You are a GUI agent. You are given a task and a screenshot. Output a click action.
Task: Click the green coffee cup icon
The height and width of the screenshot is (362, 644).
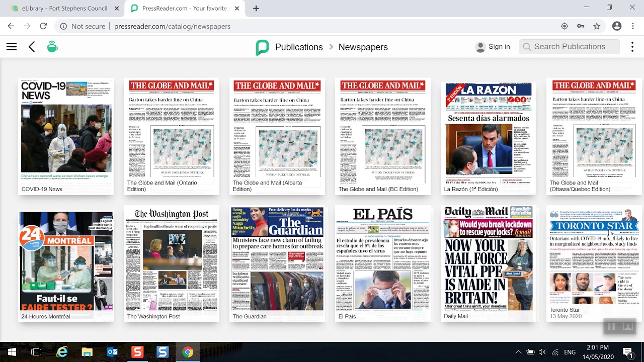click(52, 47)
